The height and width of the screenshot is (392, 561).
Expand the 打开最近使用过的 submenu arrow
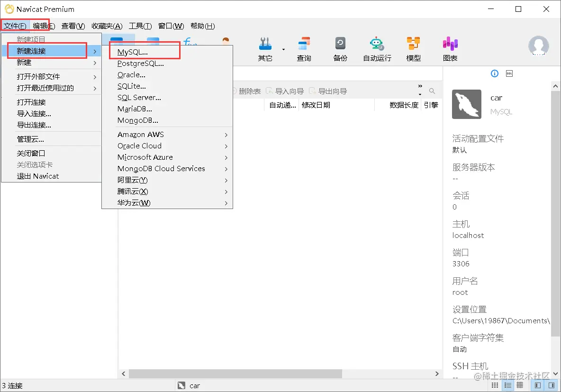(x=95, y=89)
